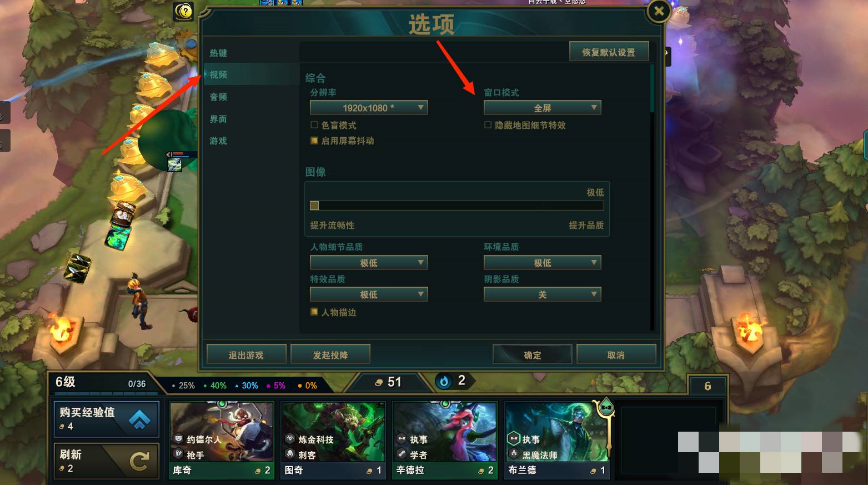Select the 图奇 champion card
The image size is (868, 485).
333,440
